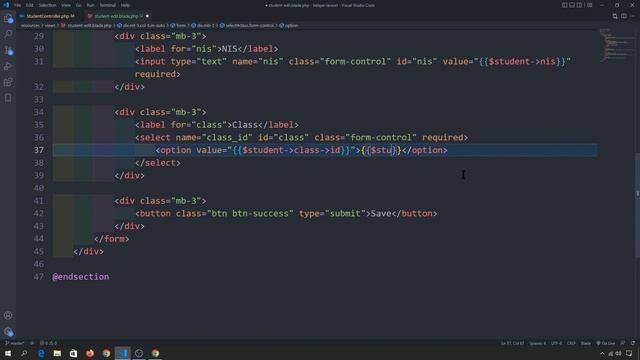640x360 pixels.
Task: Open the File menu
Action: [x=18, y=5]
